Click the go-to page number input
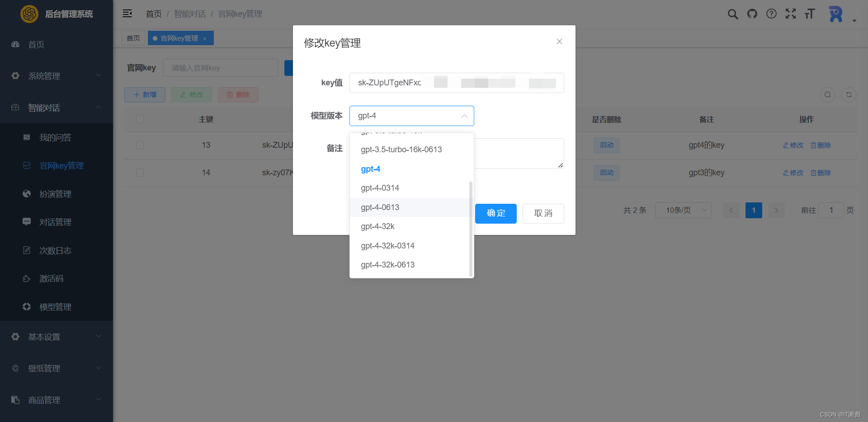The image size is (868, 422). [831, 210]
